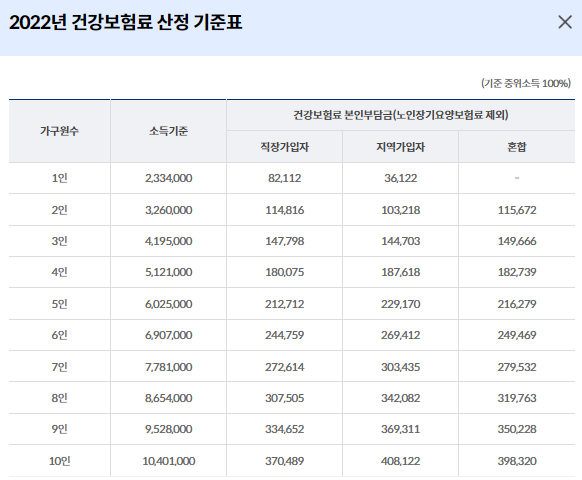Click the 직장가입자 column header

[x=285, y=147]
